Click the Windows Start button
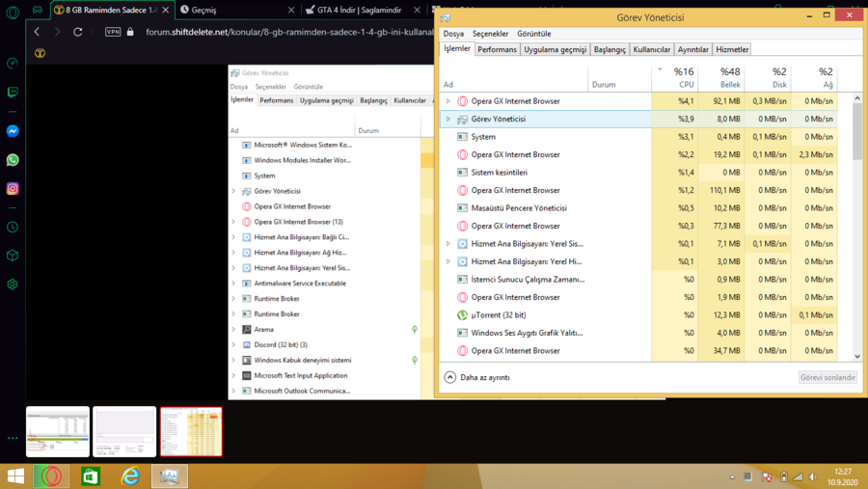The height and width of the screenshot is (489, 868). coord(15,476)
